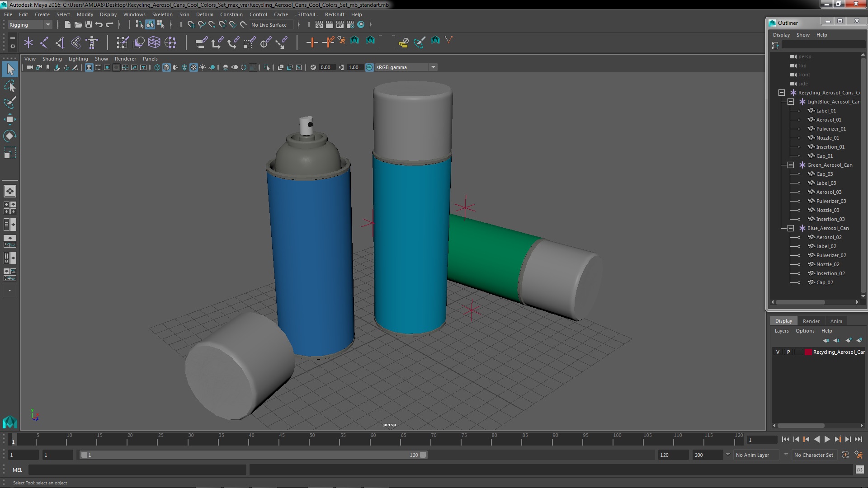Toggle Snap to Grids magnet

pos(191,25)
